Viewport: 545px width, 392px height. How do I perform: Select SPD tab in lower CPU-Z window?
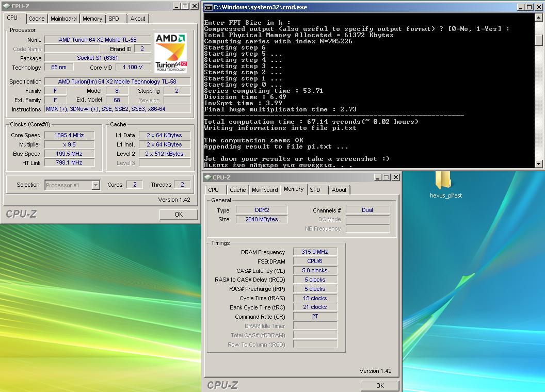point(315,190)
